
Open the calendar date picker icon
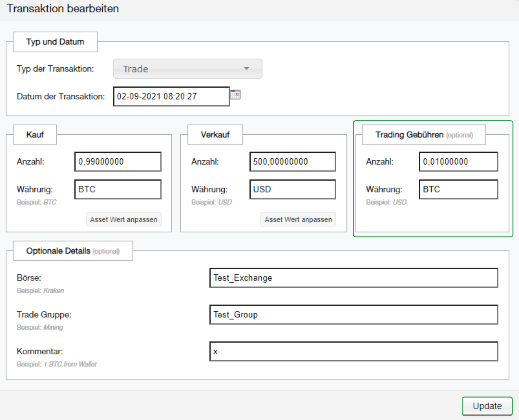coord(235,95)
